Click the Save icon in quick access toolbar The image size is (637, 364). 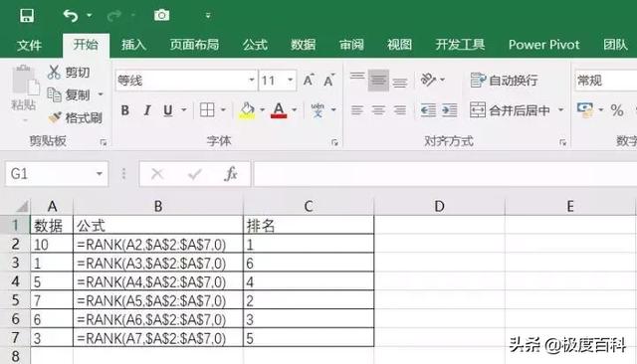27,16
